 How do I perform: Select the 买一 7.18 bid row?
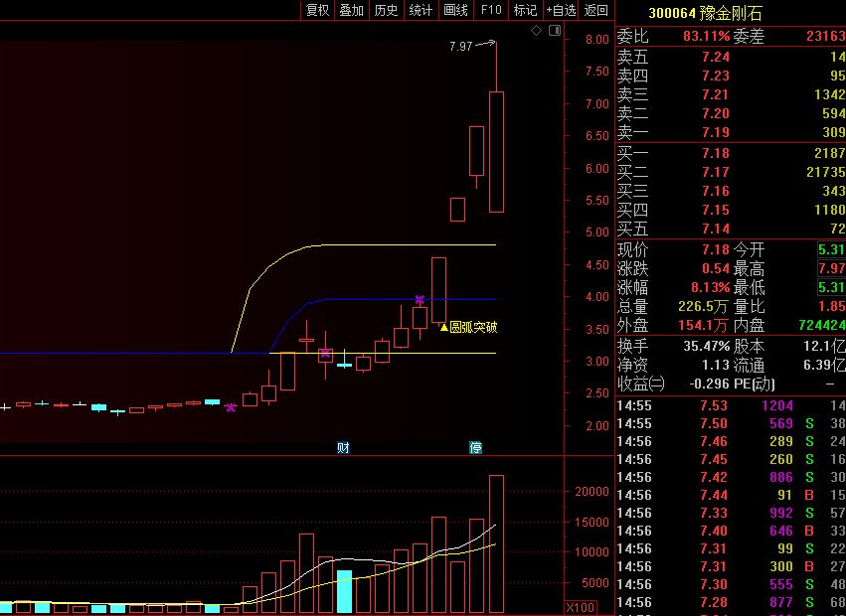[731, 153]
